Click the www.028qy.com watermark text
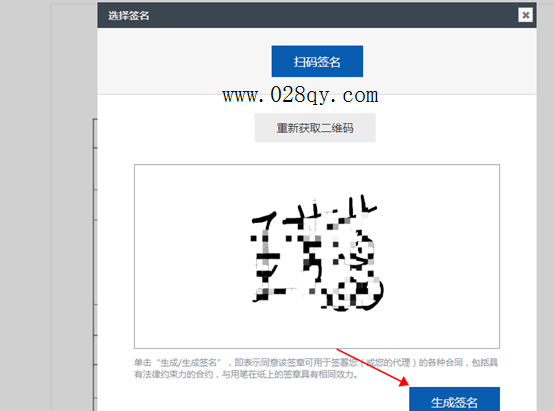Image resolution: width=554 pixels, height=411 pixels. (300, 95)
